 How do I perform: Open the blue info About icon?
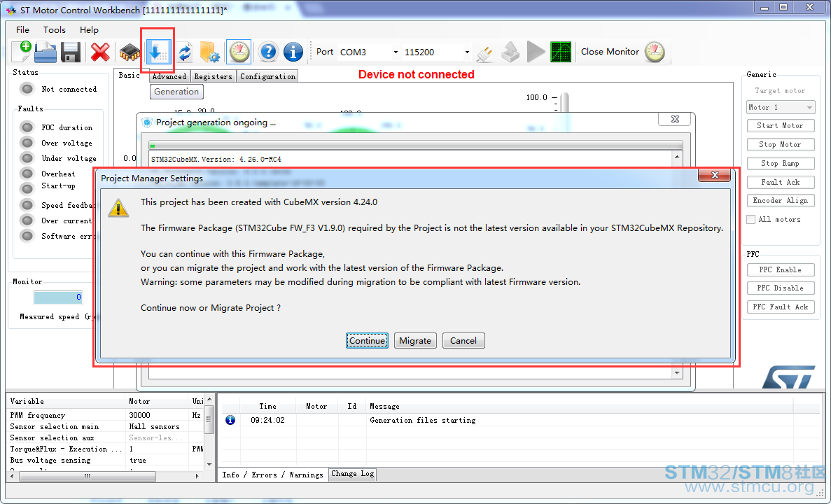293,52
